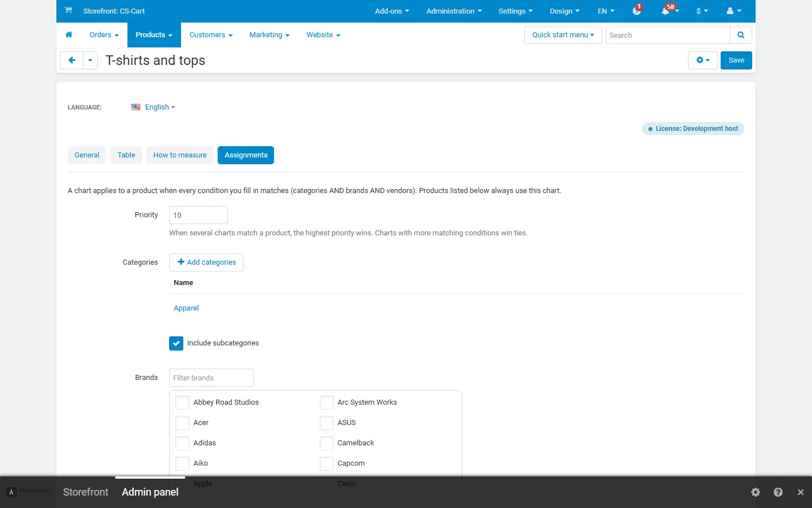This screenshot has width=812, height=508.
Task: Open the bell notifications with 58 badge
Action: pos(669,11)
